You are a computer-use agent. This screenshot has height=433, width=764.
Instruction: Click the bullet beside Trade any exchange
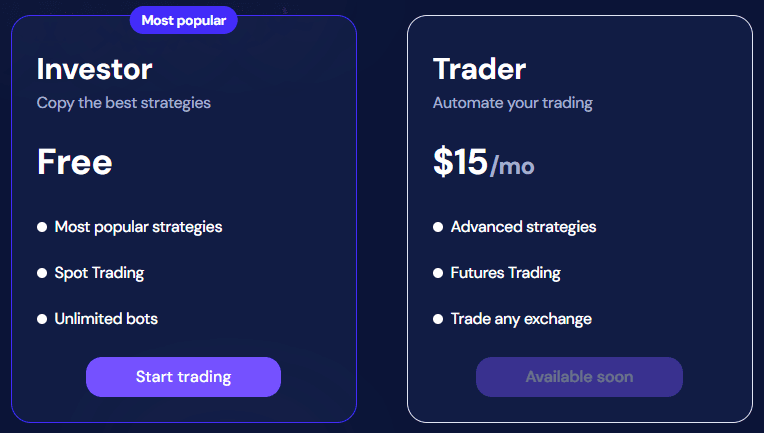coord(438,319)
